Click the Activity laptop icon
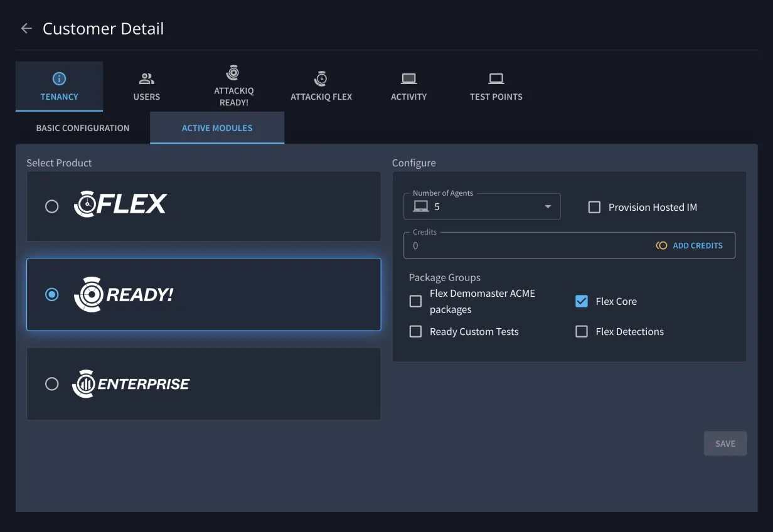Viewport: 773px width, 532px height. pos(408,78)
